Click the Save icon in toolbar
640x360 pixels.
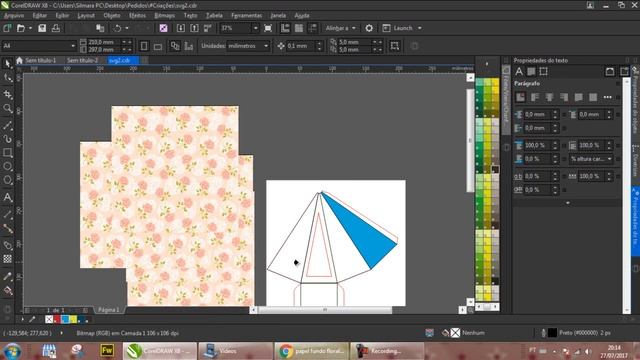[x=42, y=28]
